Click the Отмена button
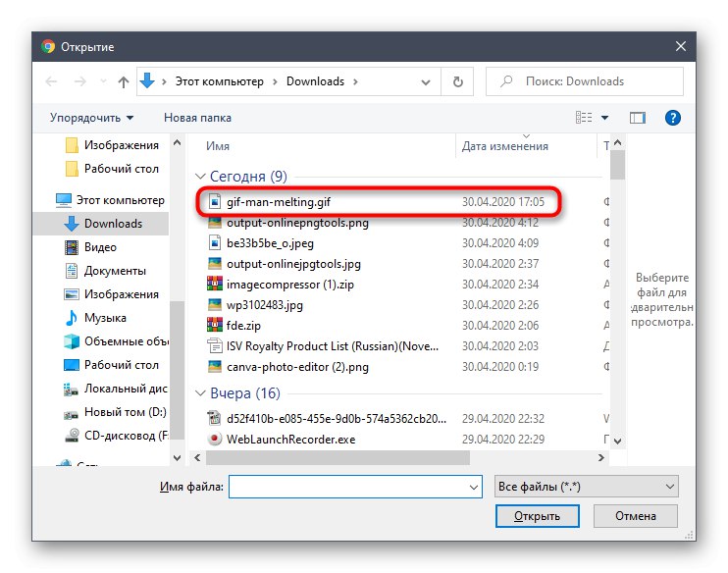This screenshot has height=573, width=728. pos(636,516)
